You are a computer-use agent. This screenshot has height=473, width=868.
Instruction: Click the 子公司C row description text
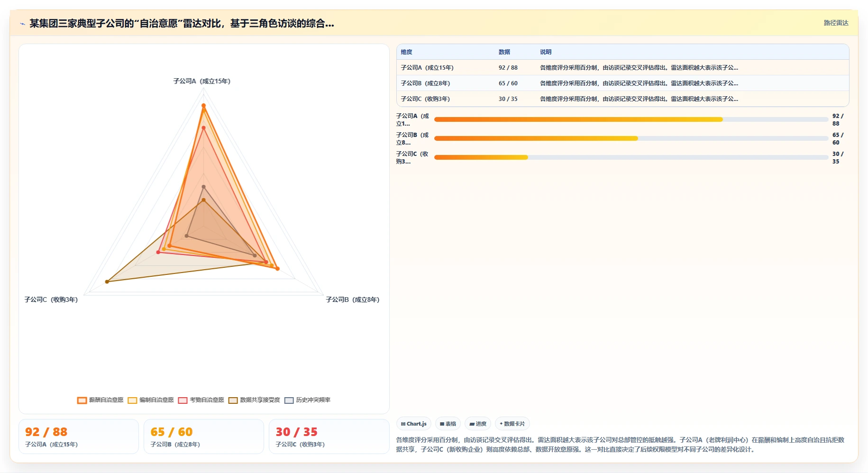pyautogui.click(x=639, y=99)
